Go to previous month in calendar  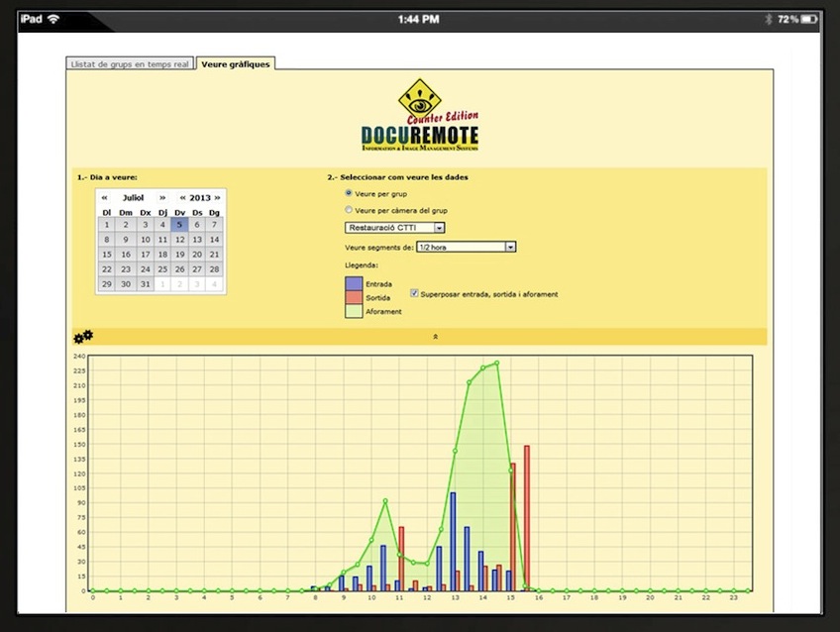103,197
